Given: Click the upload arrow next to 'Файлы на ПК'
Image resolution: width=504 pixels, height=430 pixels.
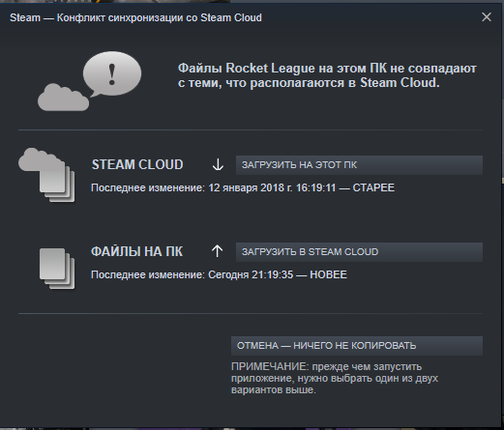Looking at the screenshot, I should tap(218, 251).
